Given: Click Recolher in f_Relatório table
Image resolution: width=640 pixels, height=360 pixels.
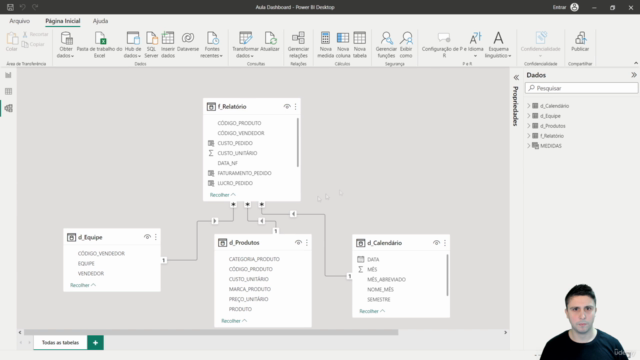Looking at the screenshot, I should pyautogui.click(x=222, y=195).
